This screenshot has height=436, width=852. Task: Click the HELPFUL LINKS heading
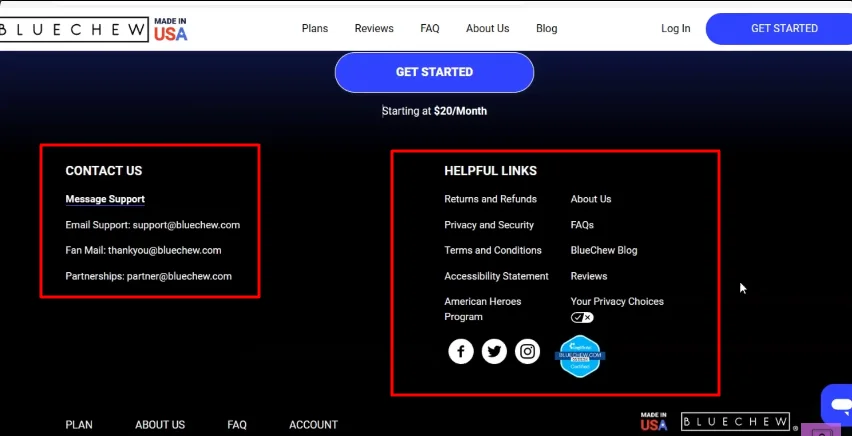[x=490, y=171]
